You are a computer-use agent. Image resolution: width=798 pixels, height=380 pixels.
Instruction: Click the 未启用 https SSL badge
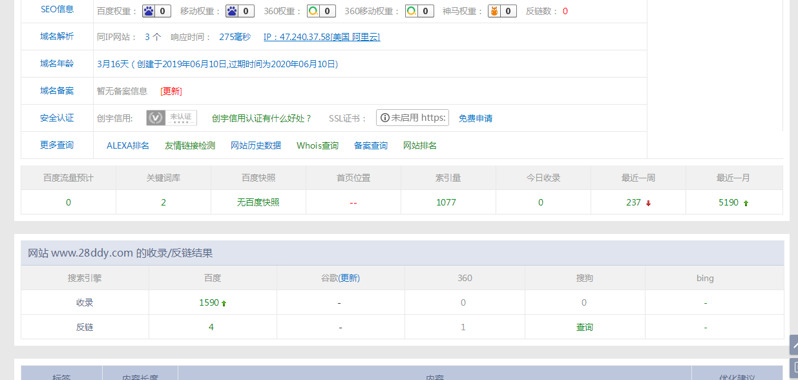click(413, 118)
